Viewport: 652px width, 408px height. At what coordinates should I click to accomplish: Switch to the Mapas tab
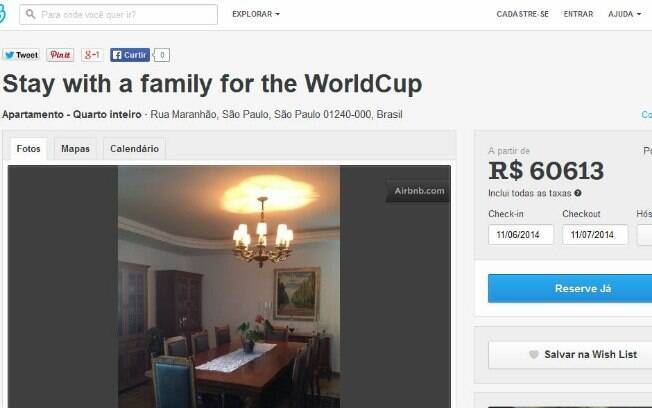[75, 148]
